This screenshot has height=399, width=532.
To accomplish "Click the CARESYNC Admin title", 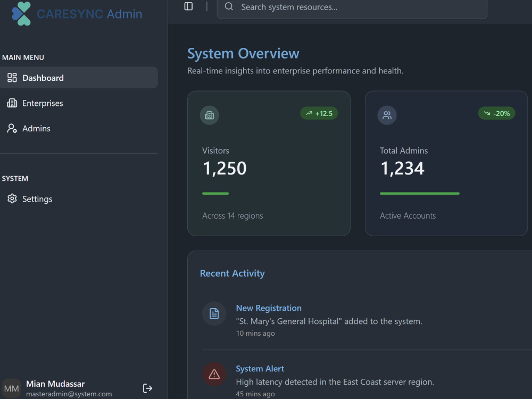I will coord(89,14).
